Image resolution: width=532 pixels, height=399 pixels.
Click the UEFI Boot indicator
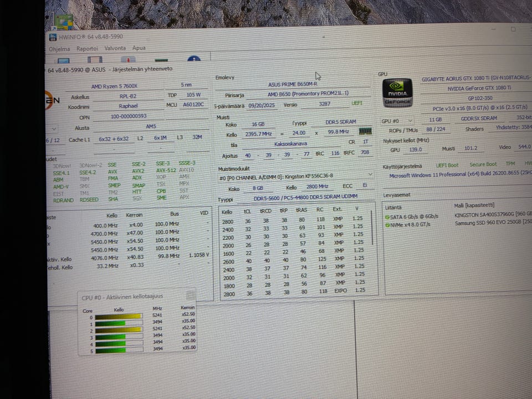click(447, 165)
